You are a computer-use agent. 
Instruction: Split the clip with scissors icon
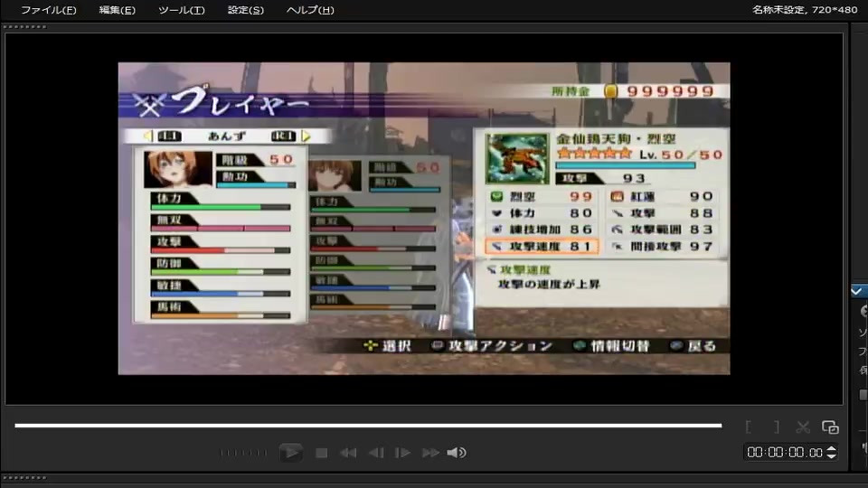pyautogui.click(x=803, y=427)
